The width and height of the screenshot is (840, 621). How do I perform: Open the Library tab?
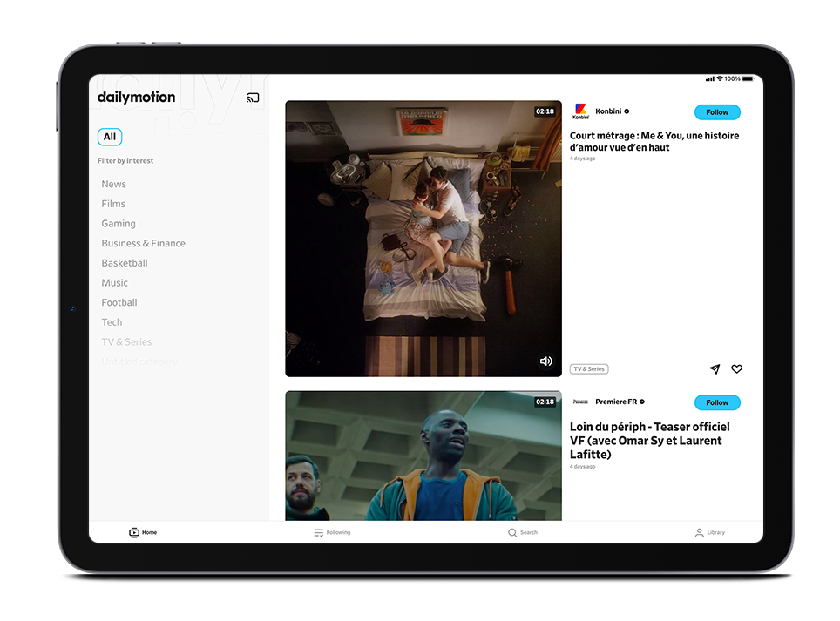click(x=710, y=532)
